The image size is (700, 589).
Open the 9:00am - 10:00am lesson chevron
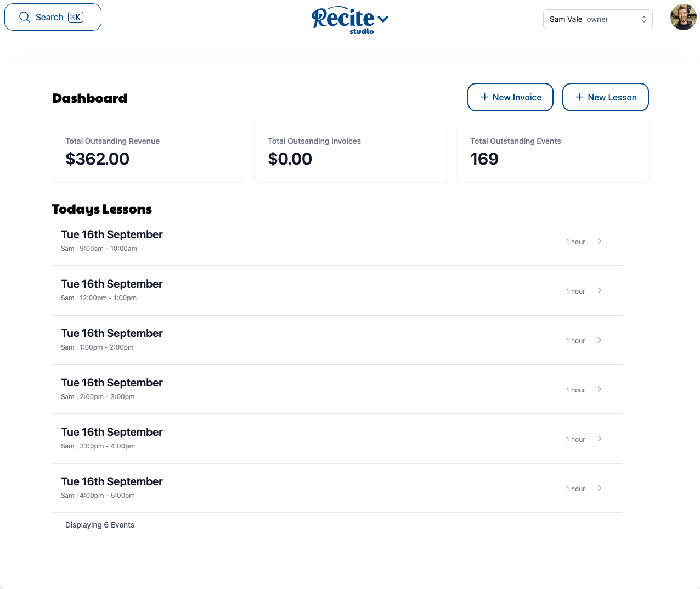pyautogui.click(x=600, y=241)
